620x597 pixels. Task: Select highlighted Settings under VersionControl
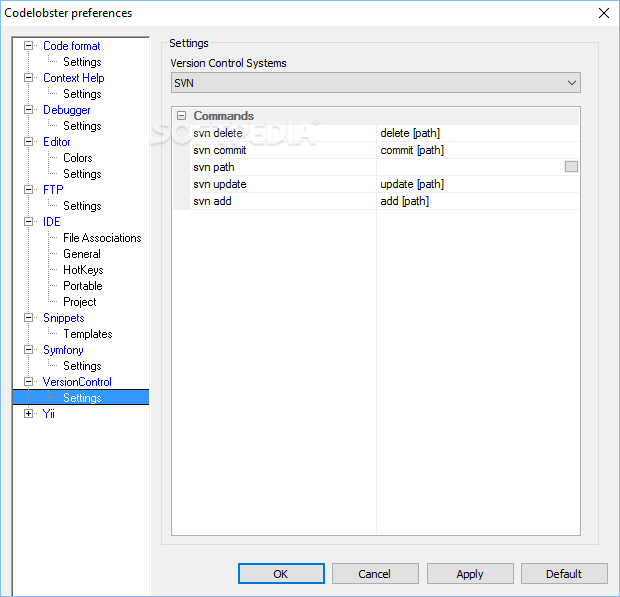82,398
